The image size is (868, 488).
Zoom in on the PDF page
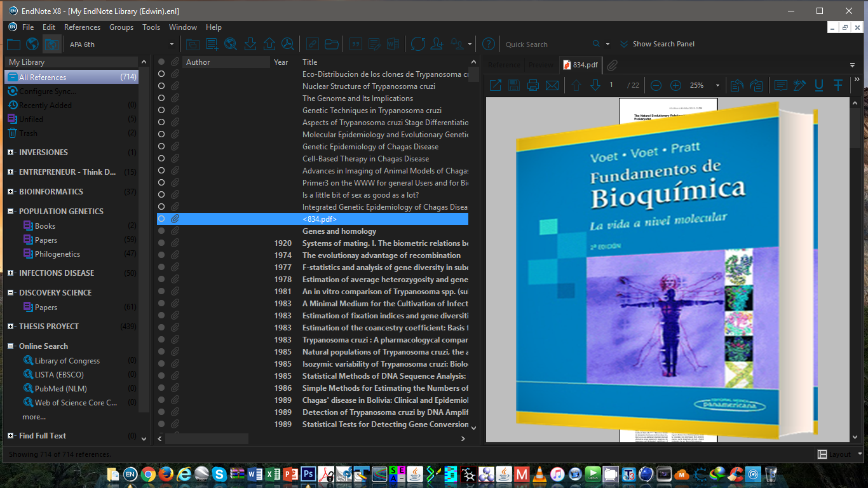[x=675, y=85]
